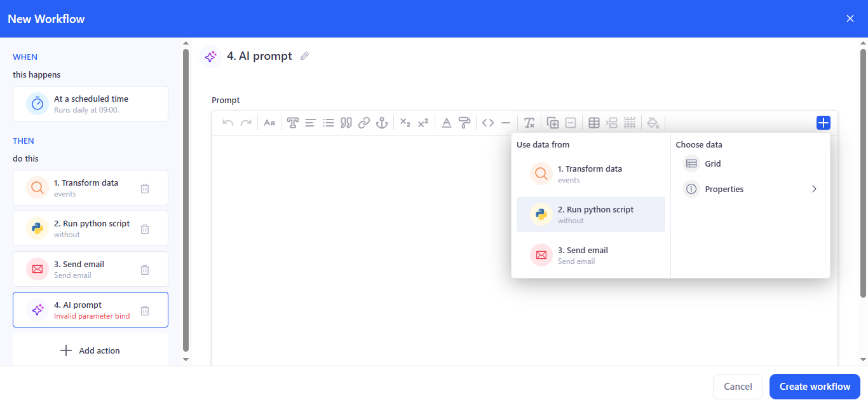Select Grid under Choose data
This screenshot has height=407, width=868.
pyautogui.click(x=710, y=163)
